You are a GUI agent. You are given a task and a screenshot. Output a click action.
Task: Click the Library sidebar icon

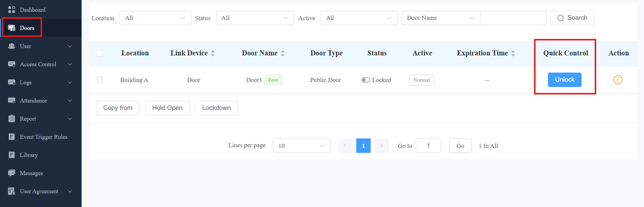[x=12, y=155]
